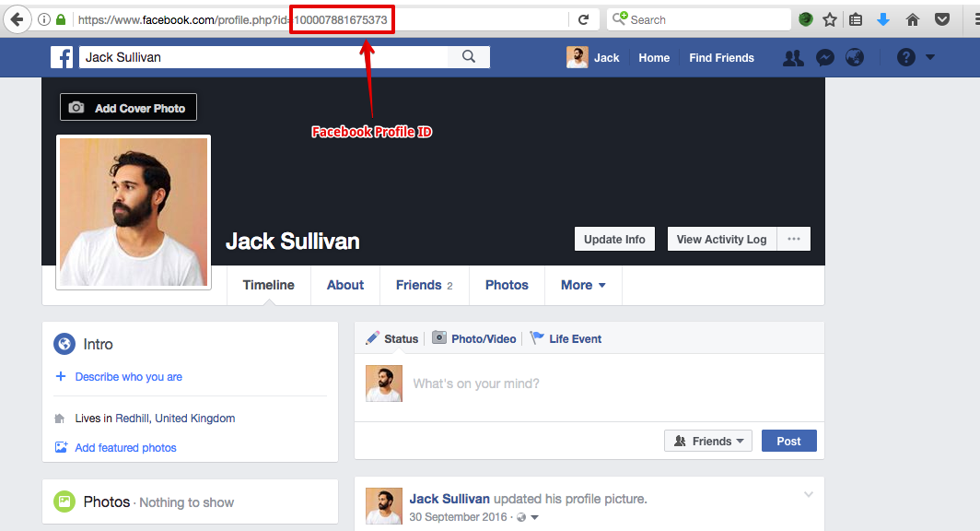Click the magnifier search button in Facebook

point(469,57)
